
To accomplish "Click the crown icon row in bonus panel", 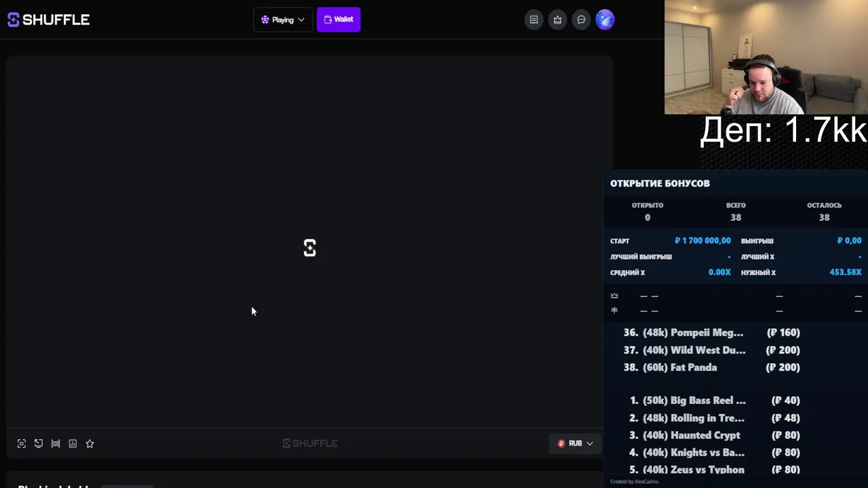I will coord(736,296).
